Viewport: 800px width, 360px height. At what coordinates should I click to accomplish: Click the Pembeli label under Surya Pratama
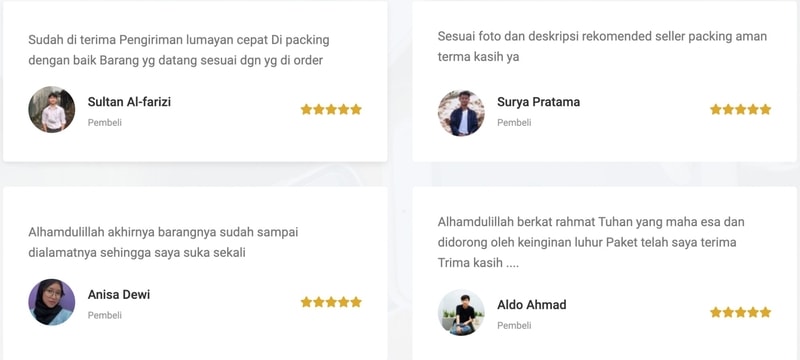514,123
